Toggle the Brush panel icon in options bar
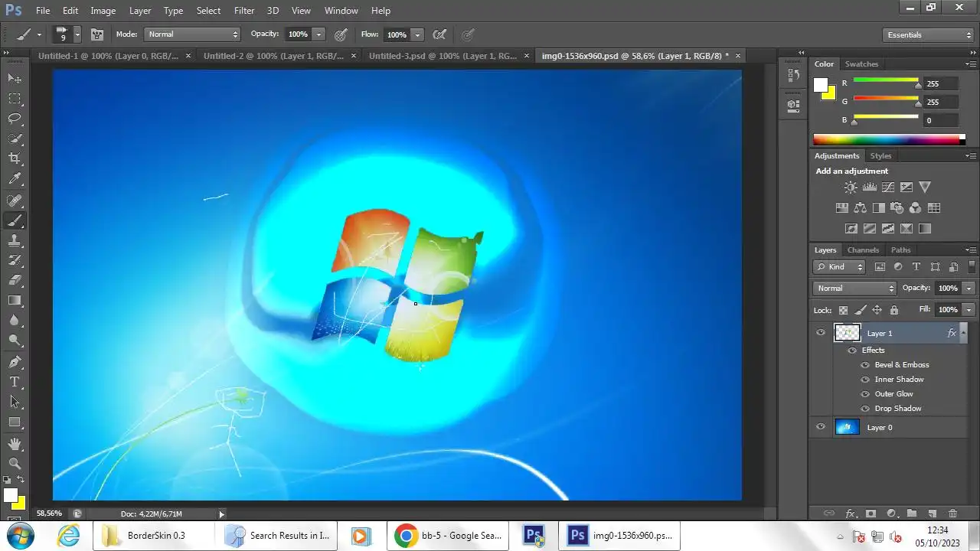Viewport: 980px width, 551px height. click(97, 34)
